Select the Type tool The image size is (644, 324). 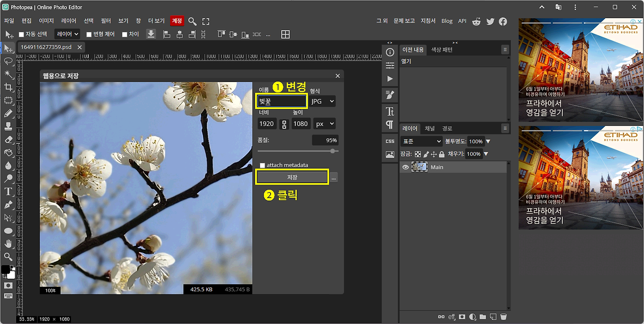pos(9,192)
